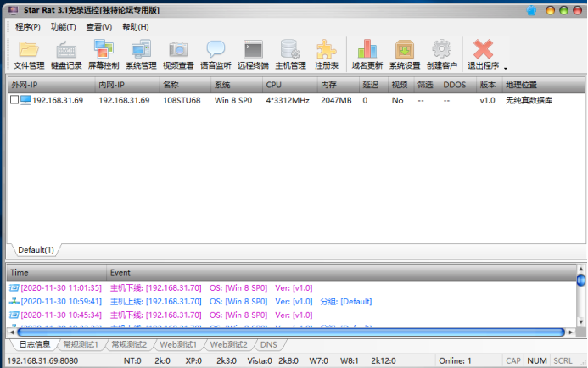Screen dimensions: 588x368
Task: Switch to the DNS tab
Action: point(268,345)
